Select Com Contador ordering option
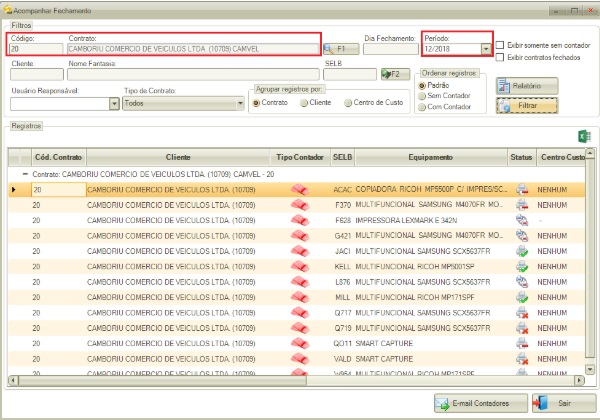This screenshot has height=420, width=600. point(422,107)
